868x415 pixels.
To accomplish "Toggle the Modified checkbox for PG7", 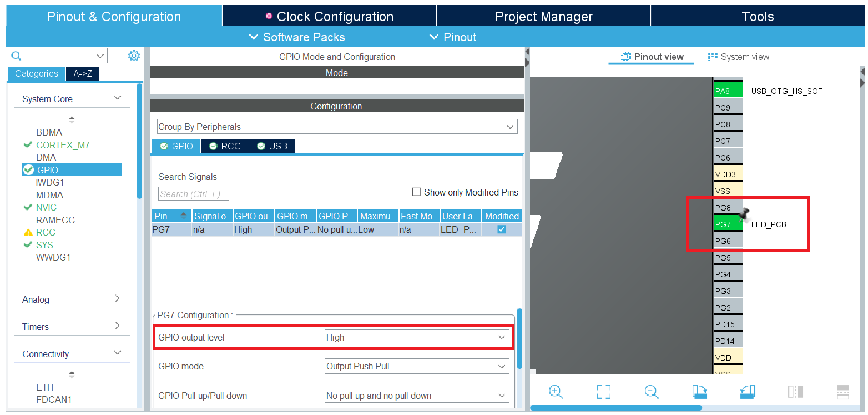I will pos(502,229).
